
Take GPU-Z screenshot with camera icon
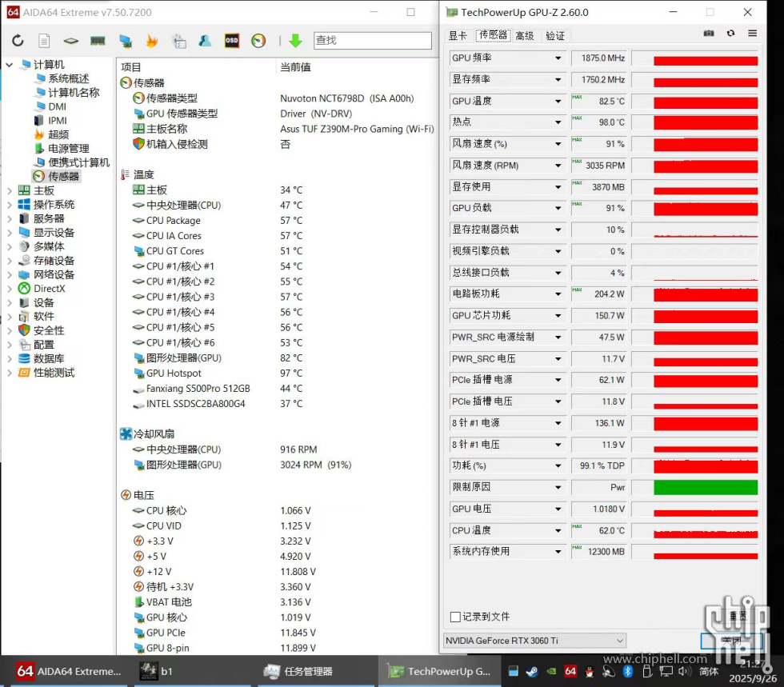[709, 34]
